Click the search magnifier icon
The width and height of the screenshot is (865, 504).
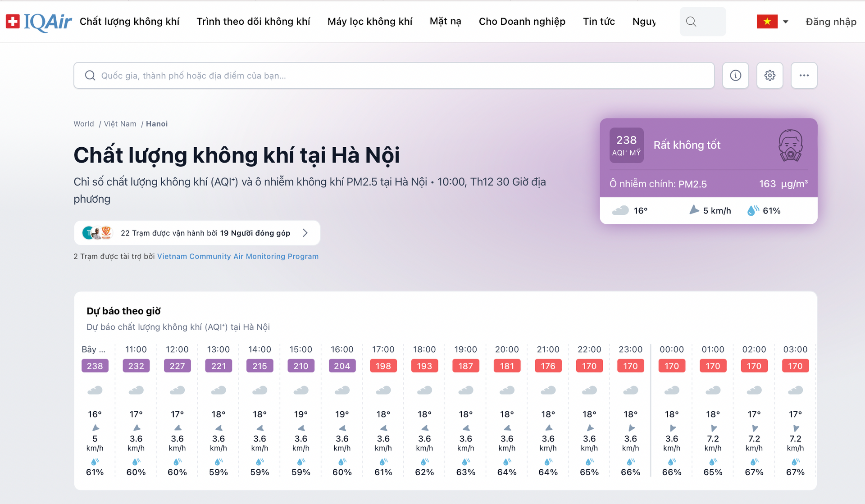click(691, 21)
